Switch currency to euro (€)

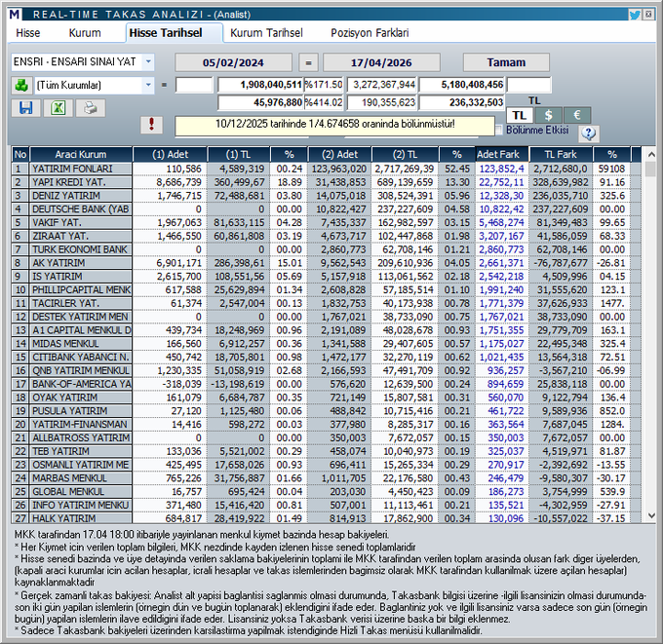(577, 115)
